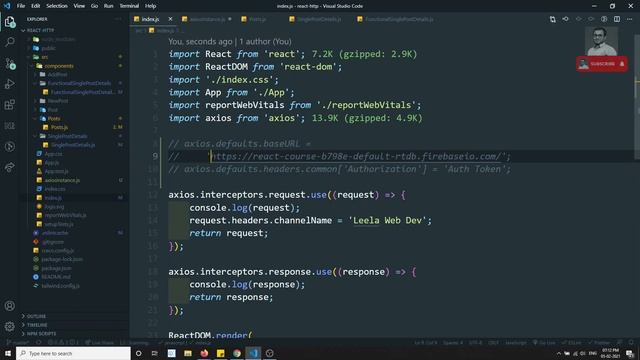Open the Terminal menu
The image size is (640, 360).
click(129, 6)
